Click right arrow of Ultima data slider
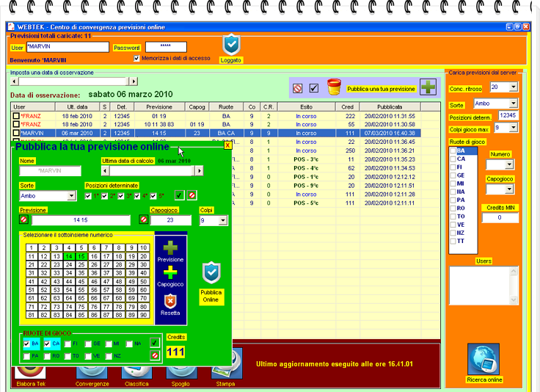 pos(199,170)
